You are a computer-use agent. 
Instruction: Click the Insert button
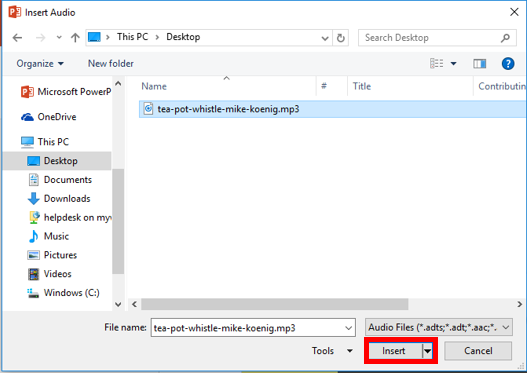click(395, 351)
